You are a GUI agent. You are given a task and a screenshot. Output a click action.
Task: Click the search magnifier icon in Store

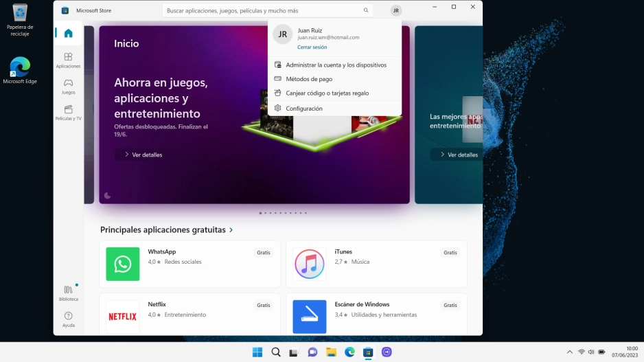[x=365, y=10]
